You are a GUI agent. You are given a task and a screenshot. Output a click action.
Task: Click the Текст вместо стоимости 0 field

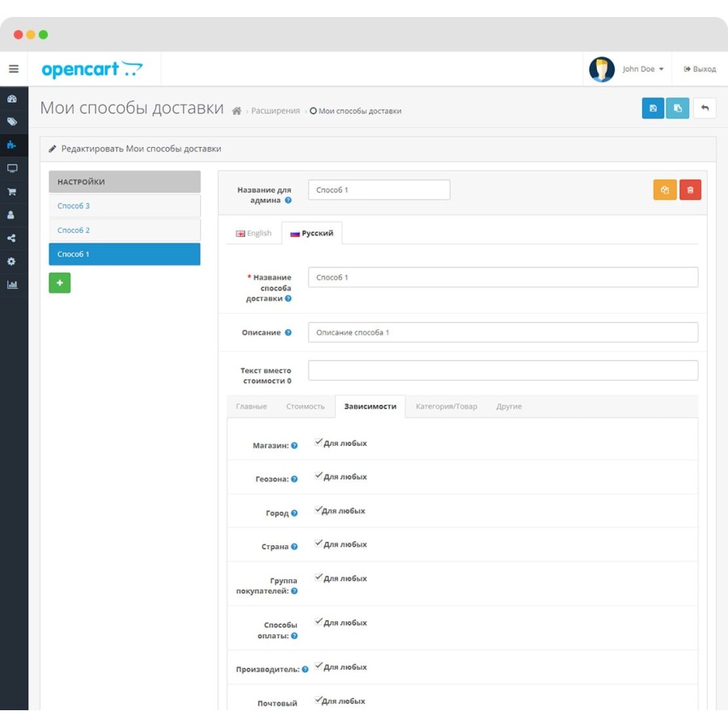[503, 370]
